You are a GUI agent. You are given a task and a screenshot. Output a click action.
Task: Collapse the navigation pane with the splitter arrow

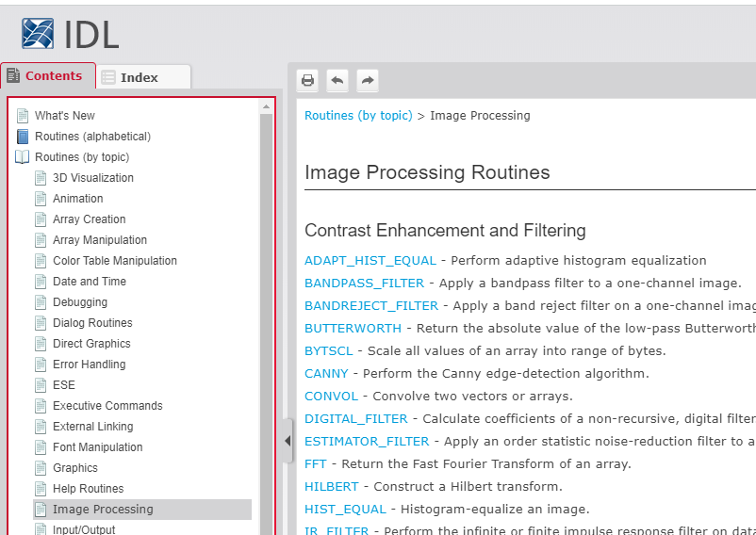[x=288, y=441]
